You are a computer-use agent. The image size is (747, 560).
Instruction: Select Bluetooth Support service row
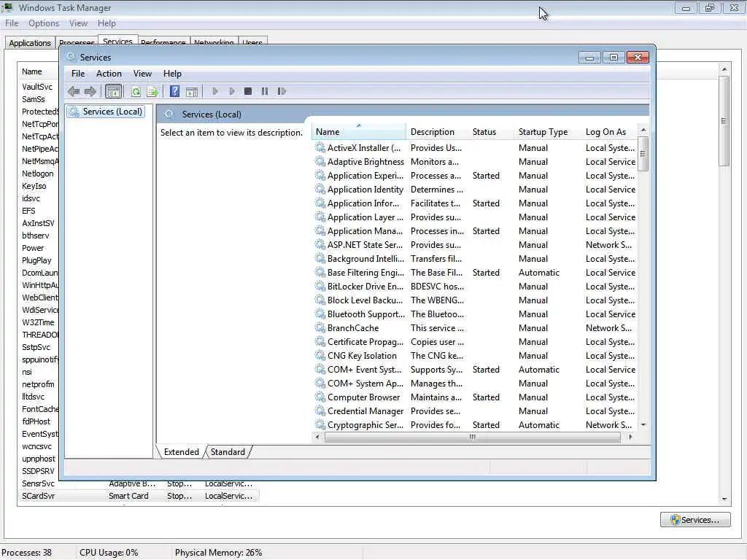tap(475, 314)
